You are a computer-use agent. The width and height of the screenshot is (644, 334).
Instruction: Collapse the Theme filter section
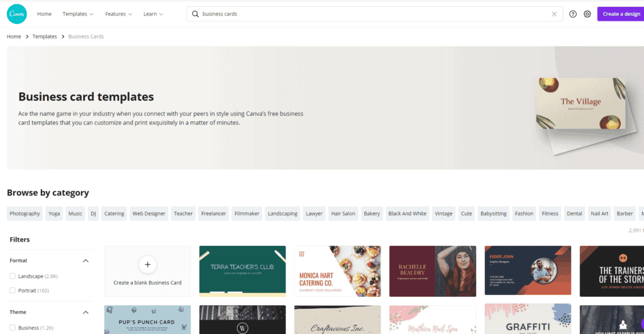pyautogui.click(x=86, y=313)
